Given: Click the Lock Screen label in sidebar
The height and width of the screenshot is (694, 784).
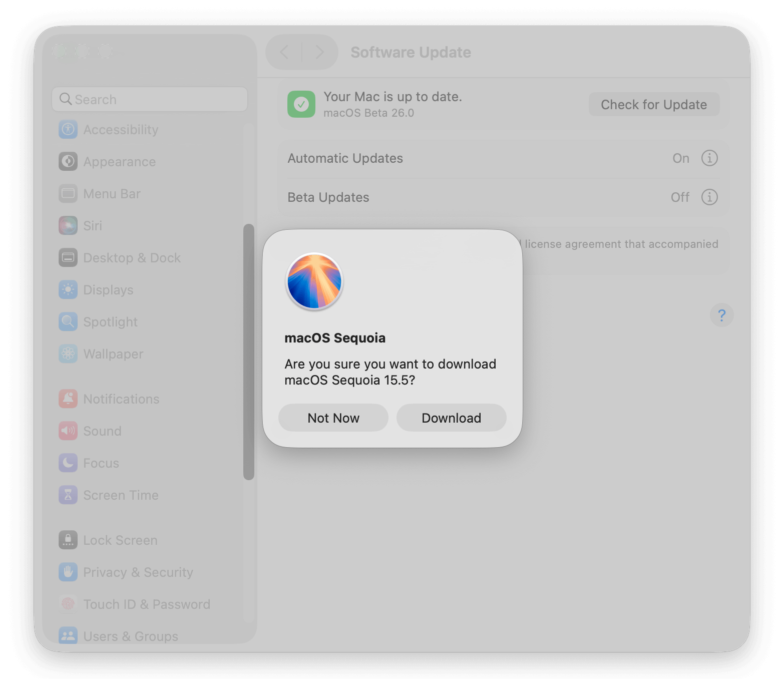Looking at the screenshot, I should (x=120, y=540).
